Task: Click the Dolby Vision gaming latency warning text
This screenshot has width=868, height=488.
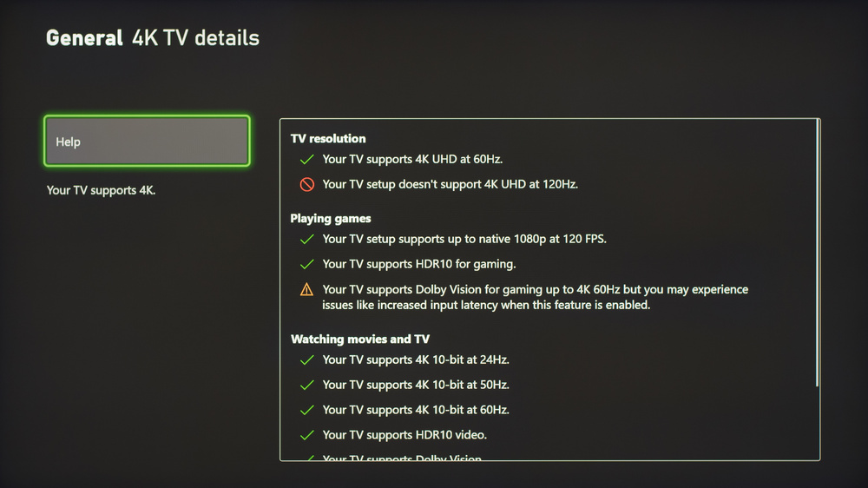Action: [x=535, y=297]
